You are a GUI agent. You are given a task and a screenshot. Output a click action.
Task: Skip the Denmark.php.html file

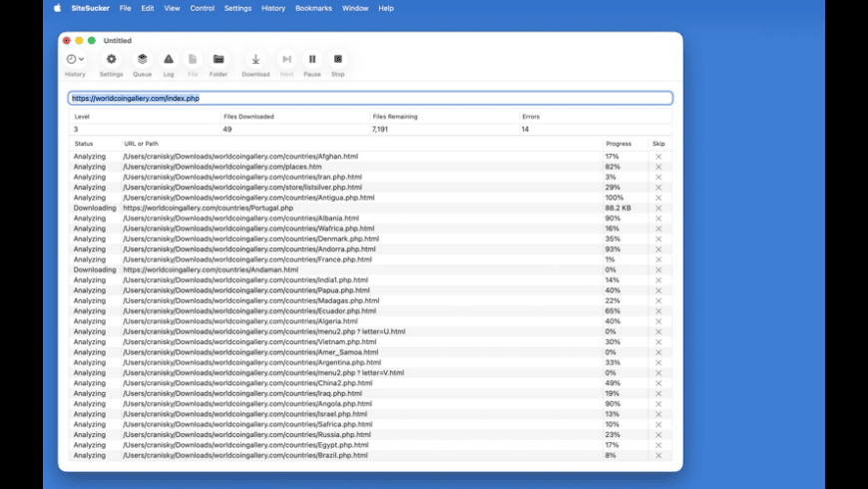(658, 239)
